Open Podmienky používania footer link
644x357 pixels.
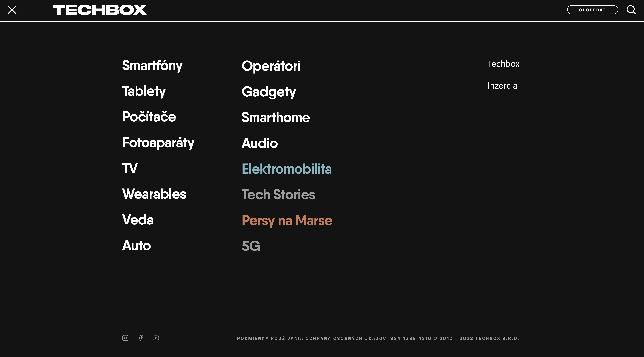(270, 339)
